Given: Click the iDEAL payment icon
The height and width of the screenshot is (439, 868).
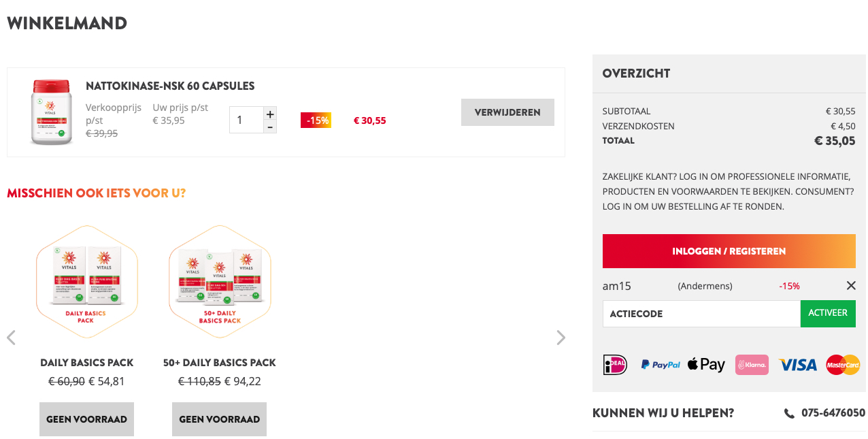Looking at the screenshot, I should click(615, 365).
